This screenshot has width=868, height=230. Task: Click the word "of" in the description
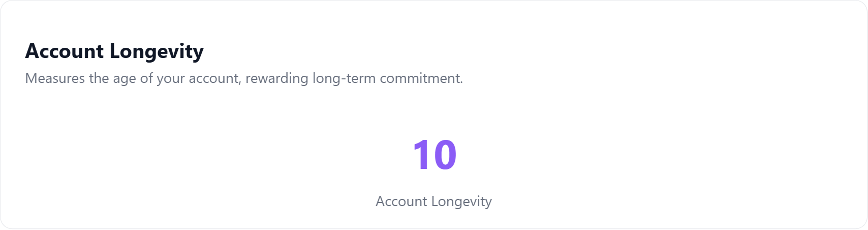point(146,78)
